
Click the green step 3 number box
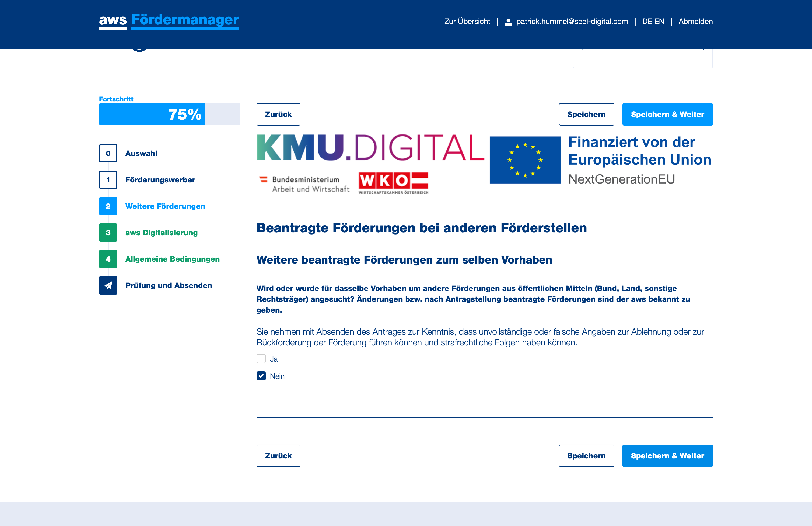[108, 233]
